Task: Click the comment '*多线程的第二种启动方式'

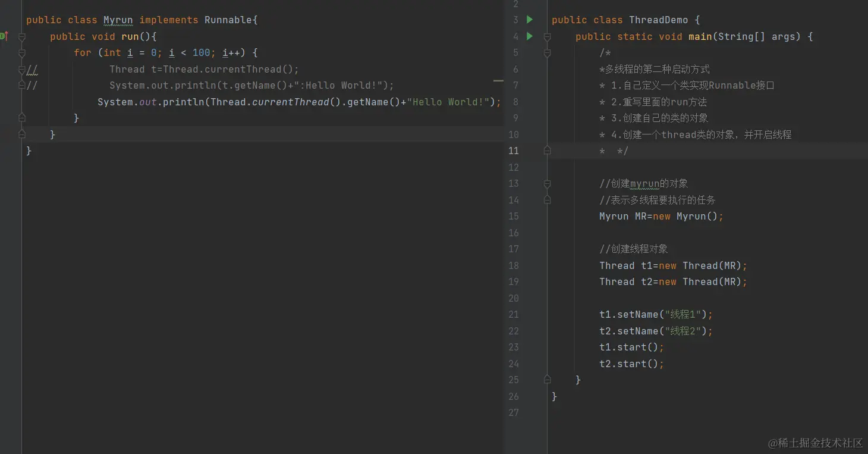Action: 655,69
